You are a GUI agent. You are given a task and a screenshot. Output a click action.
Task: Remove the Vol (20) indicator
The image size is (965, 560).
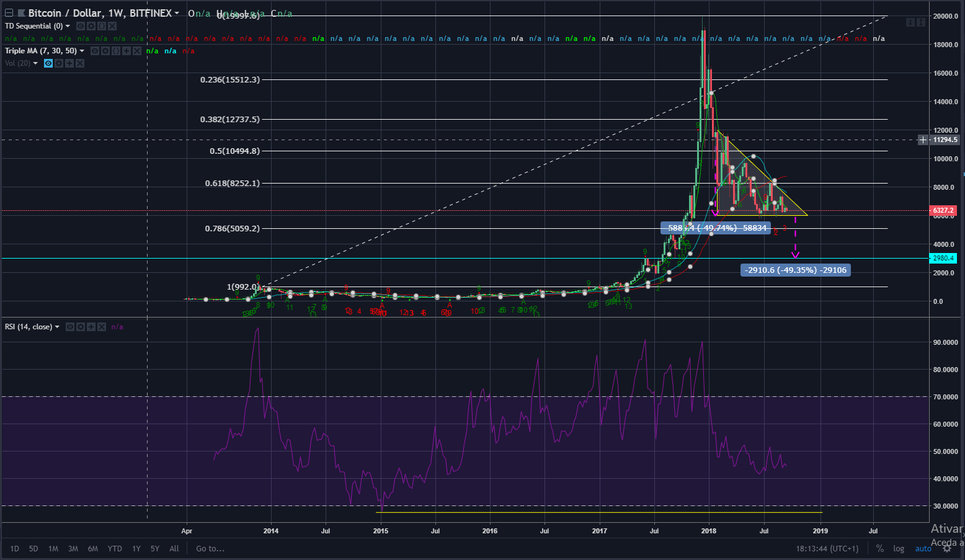[x=80, y=63]
